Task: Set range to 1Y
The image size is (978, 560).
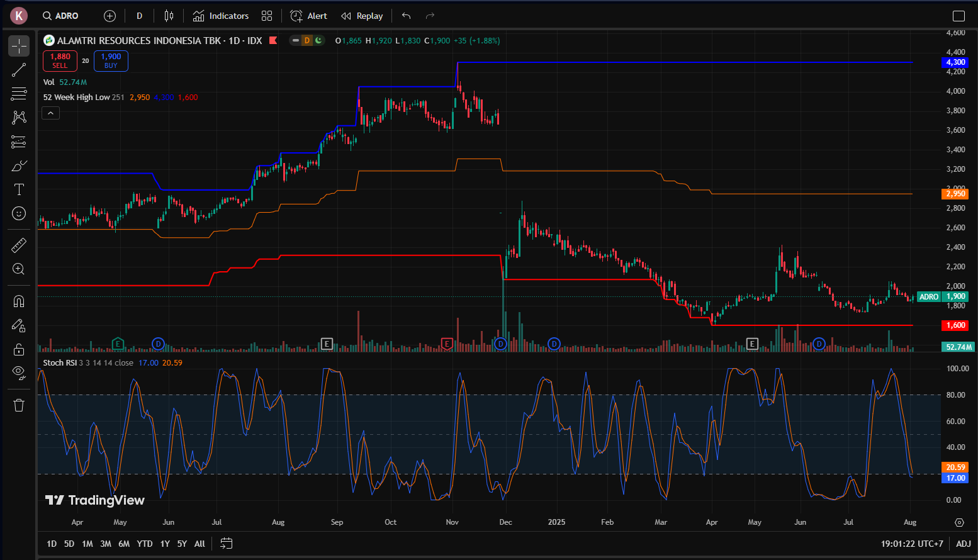Action: 165,544
